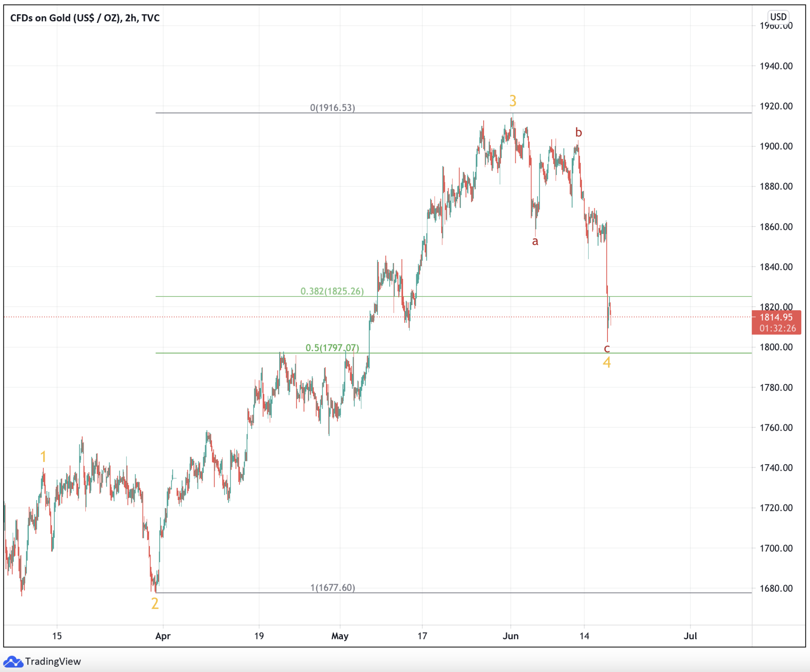Select the red wave c label

point(606,349)
